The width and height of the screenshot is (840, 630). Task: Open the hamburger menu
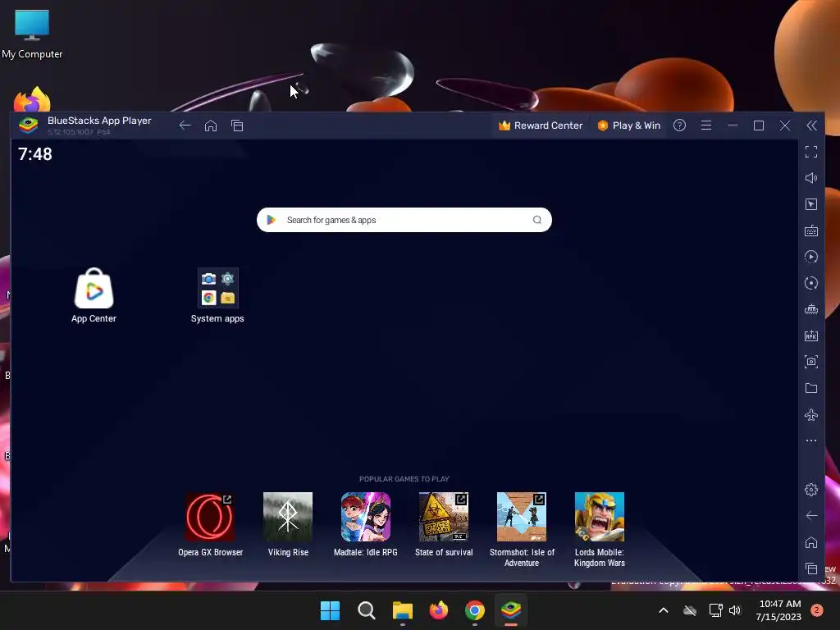tap(706, 126)
